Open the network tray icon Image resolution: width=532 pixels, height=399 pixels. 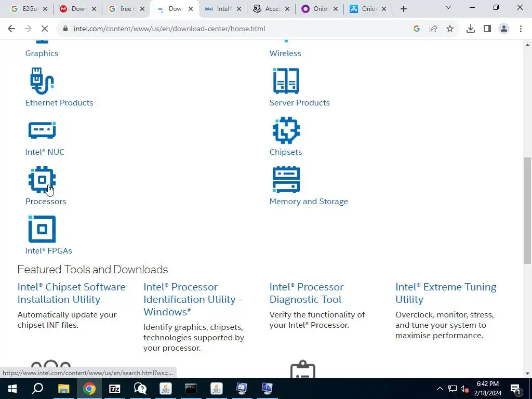tap(453, 389)
